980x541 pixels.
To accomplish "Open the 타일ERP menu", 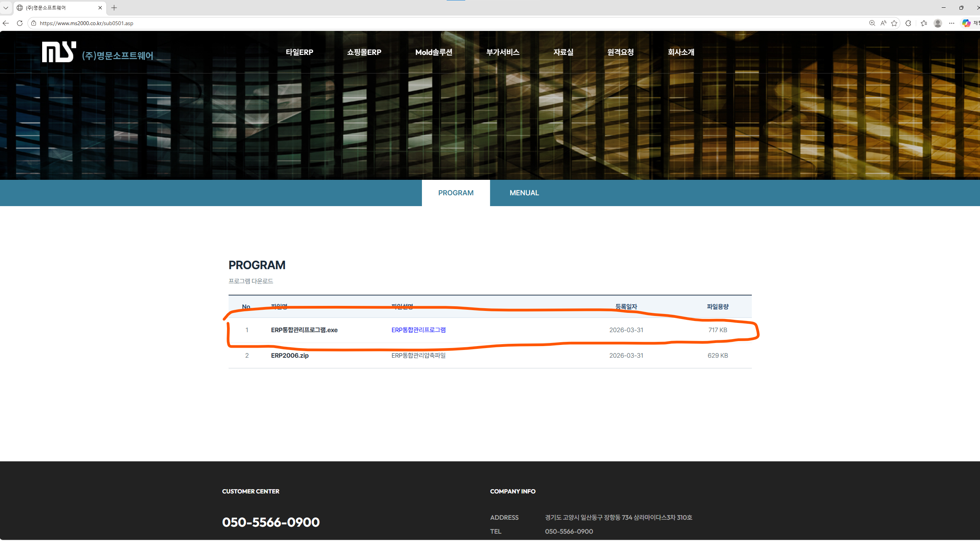I will pos(299,52).
